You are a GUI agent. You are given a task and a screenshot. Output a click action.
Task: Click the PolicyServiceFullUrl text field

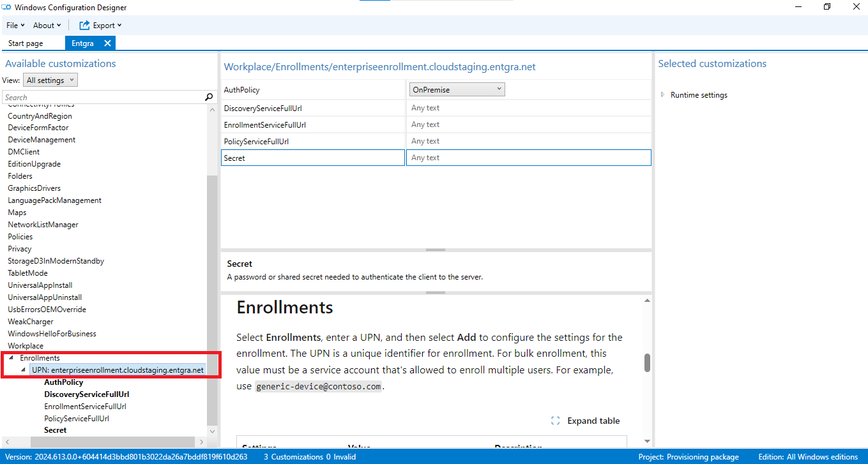point(529,141)
